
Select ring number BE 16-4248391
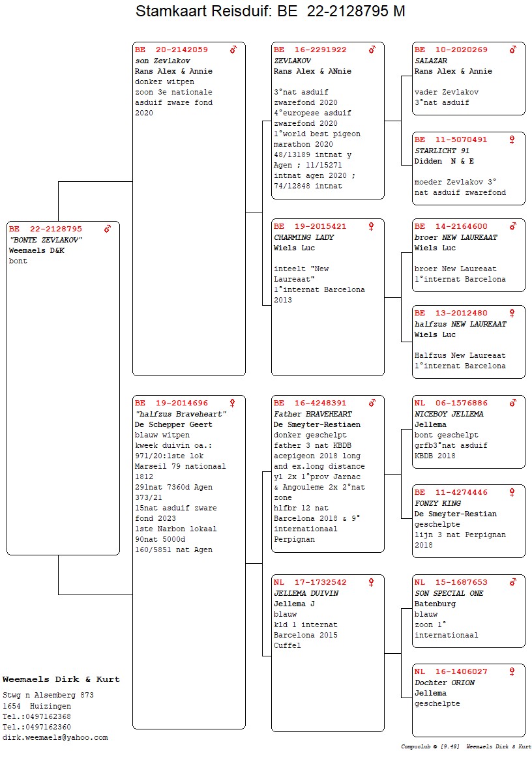[310, 403]
